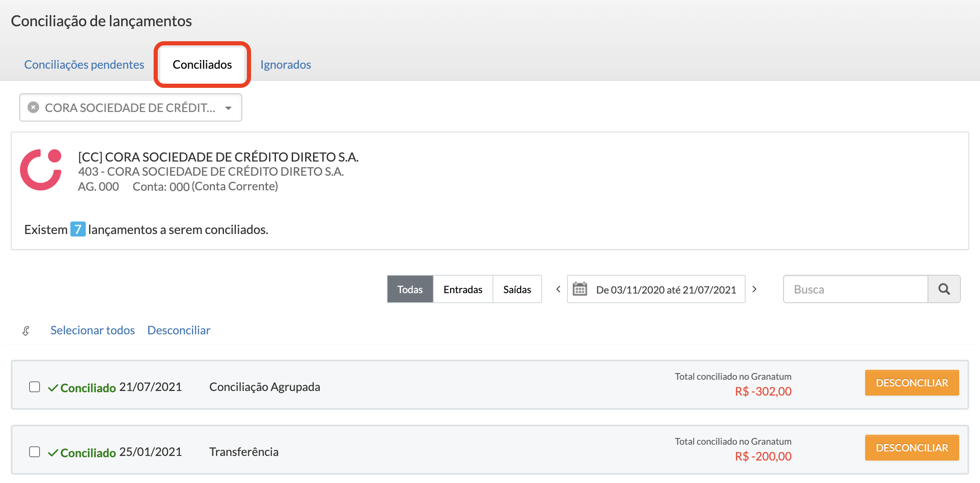Filter by Saídas only
Viewport: 980px width, 483px height.
tap(517, 289)
